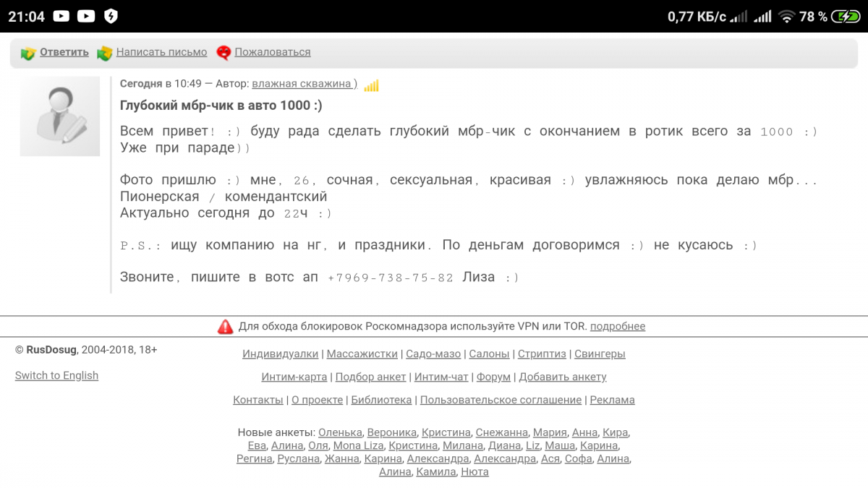Click the red warning triangle icon
This screenshot has height=488, width=868.
coord(226,327)
